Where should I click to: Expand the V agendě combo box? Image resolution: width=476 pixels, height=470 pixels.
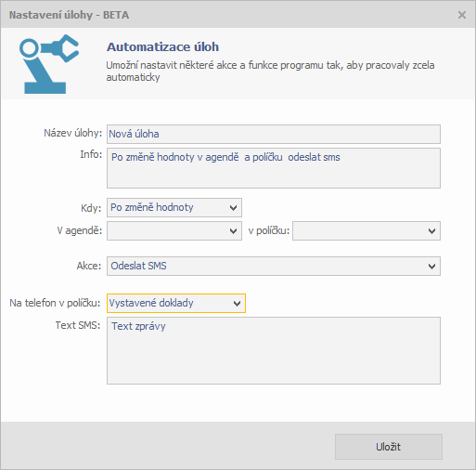coord(174,230)
